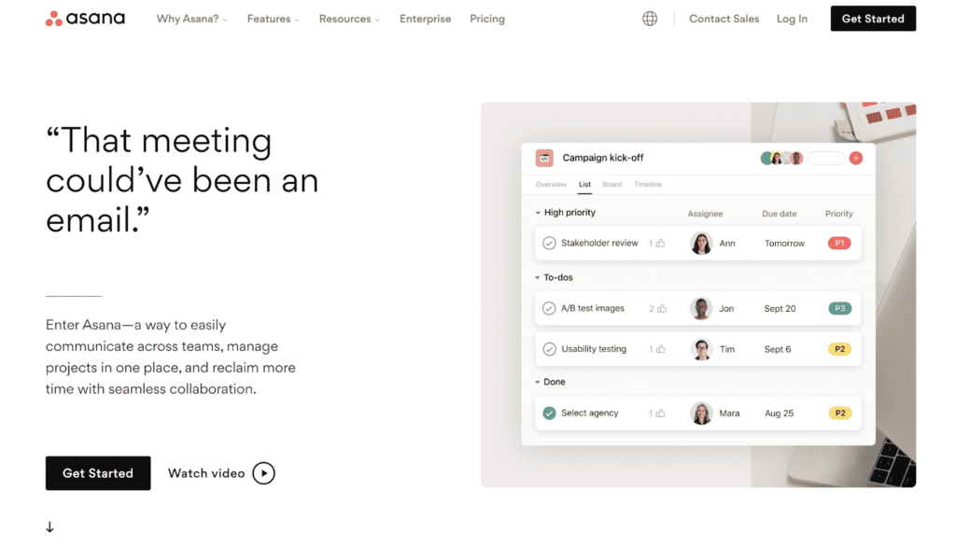Viewport: 956px width, 560px height.
Task: Click the Asana logo
Action: tap(85, 19)
